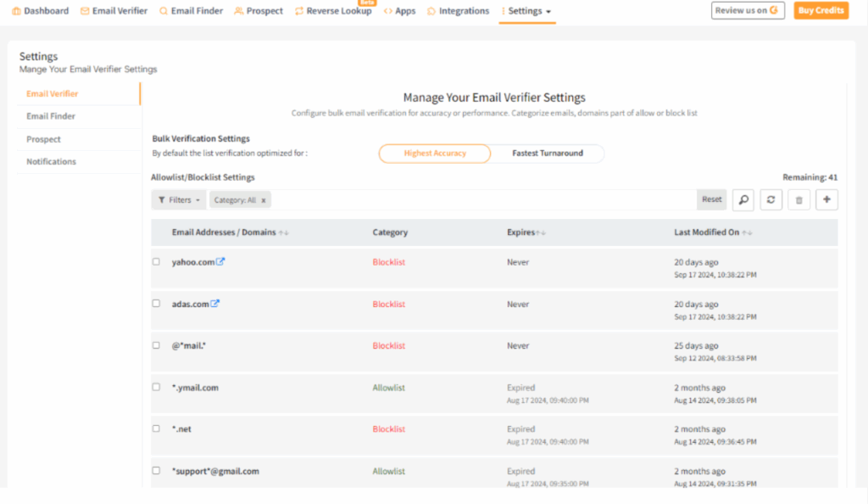The image size is (868, 504).
Task: Click the refresh icon near Reset
Action: click(x=771, y=199)
